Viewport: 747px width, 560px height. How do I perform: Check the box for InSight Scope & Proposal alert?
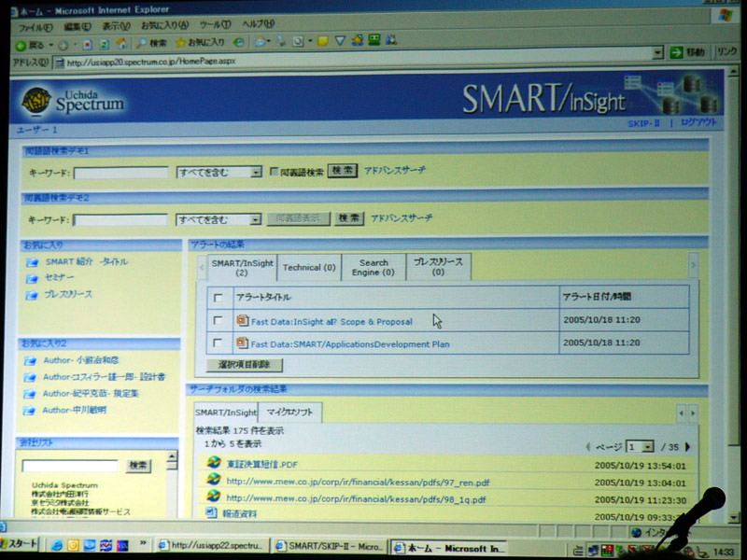pyautogui.click(x=218, y=320)
